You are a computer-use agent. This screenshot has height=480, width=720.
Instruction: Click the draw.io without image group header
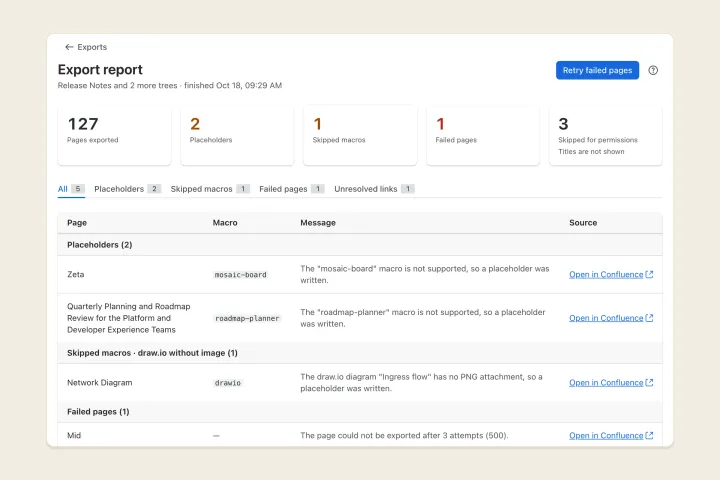point(360,353)
